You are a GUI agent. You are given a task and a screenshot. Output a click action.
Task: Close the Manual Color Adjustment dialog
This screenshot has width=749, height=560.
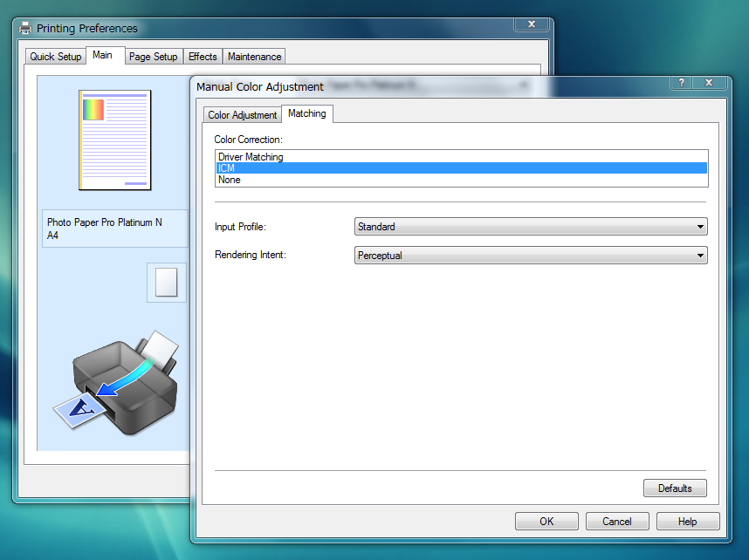click(709, 82)
